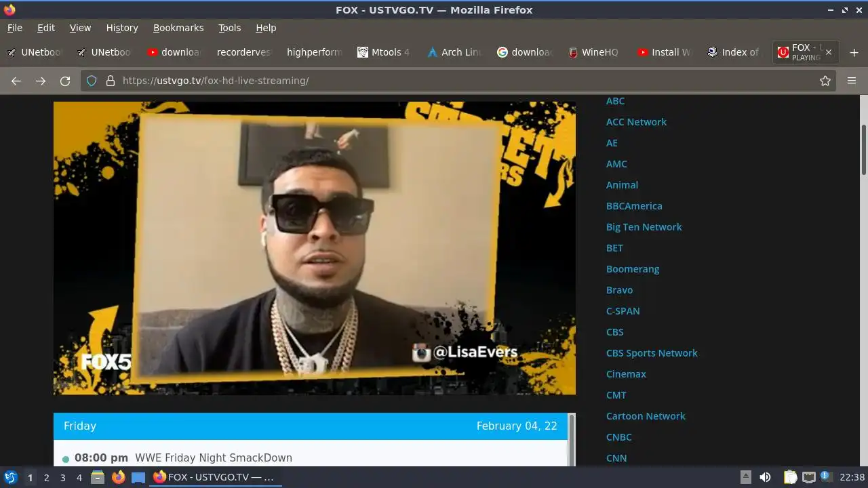Select virtual desktop 1
The height and width of the screenshot is (488, 868).
coord(30,478)
